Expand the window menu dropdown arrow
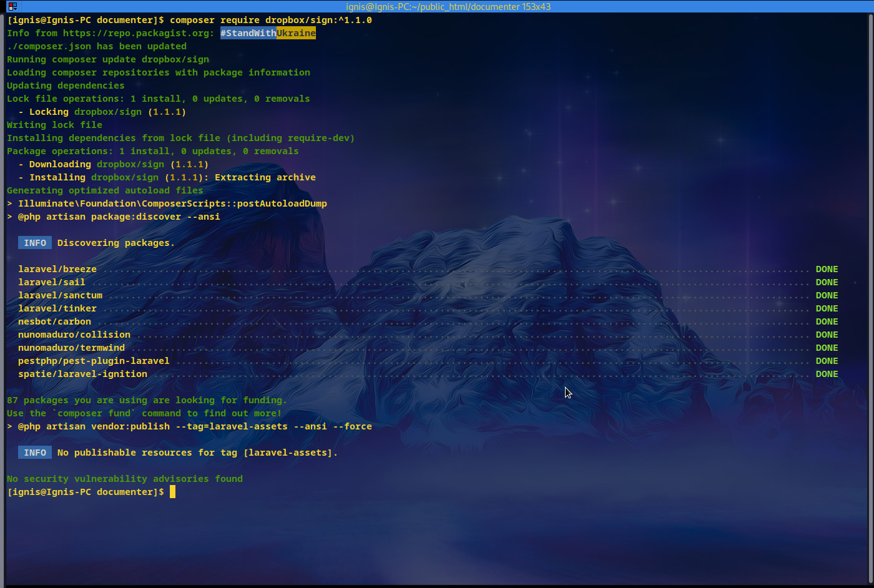 tap(15, 9)
